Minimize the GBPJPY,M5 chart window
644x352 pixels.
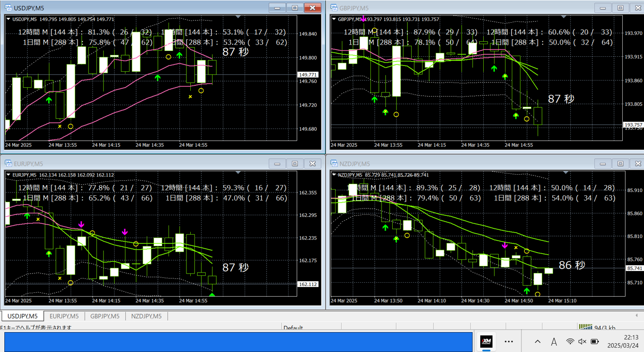[x=603, y=8]
